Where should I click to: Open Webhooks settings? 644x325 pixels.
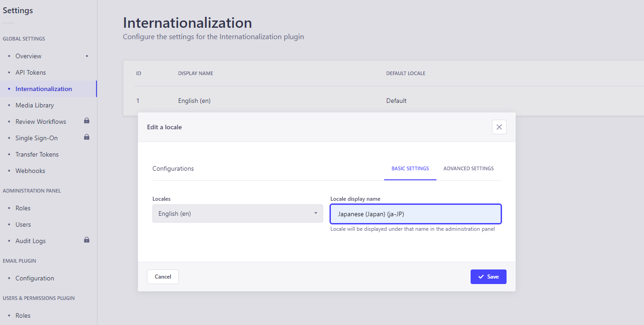pos(30,171)
